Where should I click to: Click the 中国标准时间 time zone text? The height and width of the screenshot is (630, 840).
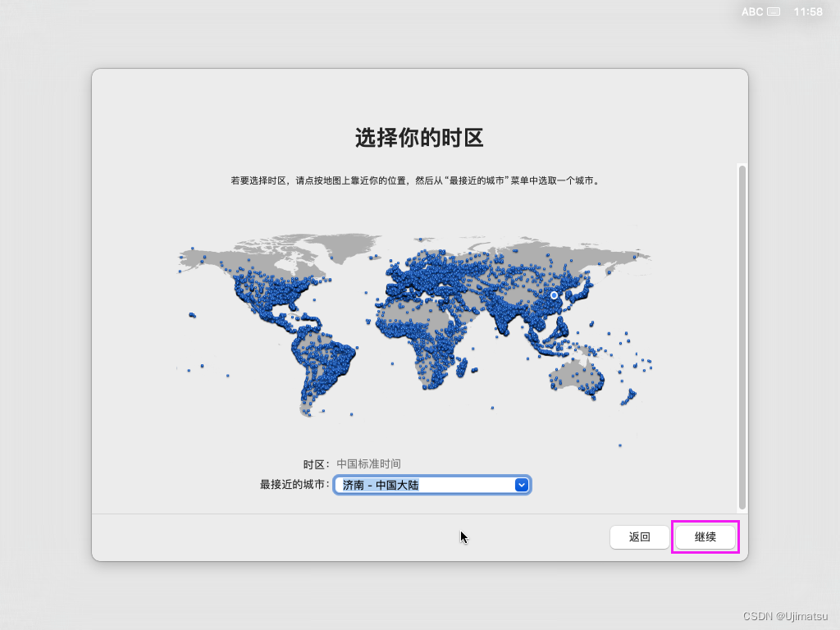point(368,464)
